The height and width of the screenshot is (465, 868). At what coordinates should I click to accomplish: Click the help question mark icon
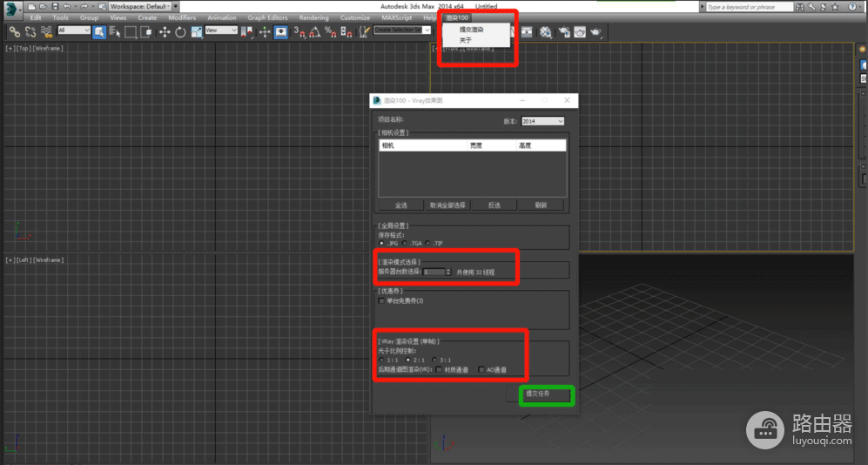pos(852,7)
